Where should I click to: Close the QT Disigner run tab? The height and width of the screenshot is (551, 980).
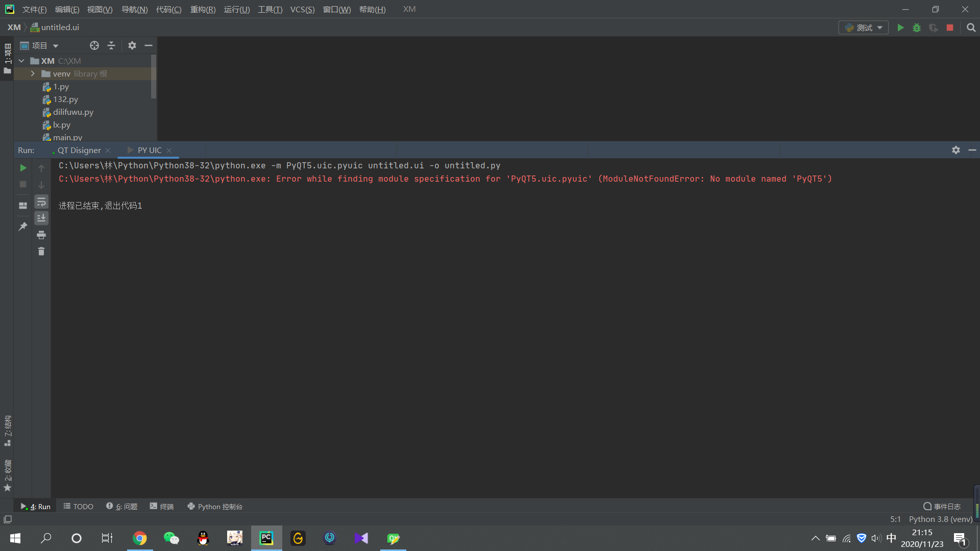coord(108,151)
